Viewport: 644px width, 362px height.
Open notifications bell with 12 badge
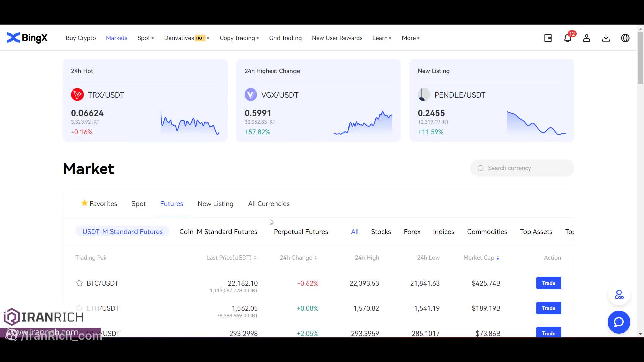(x=567, y=38)
